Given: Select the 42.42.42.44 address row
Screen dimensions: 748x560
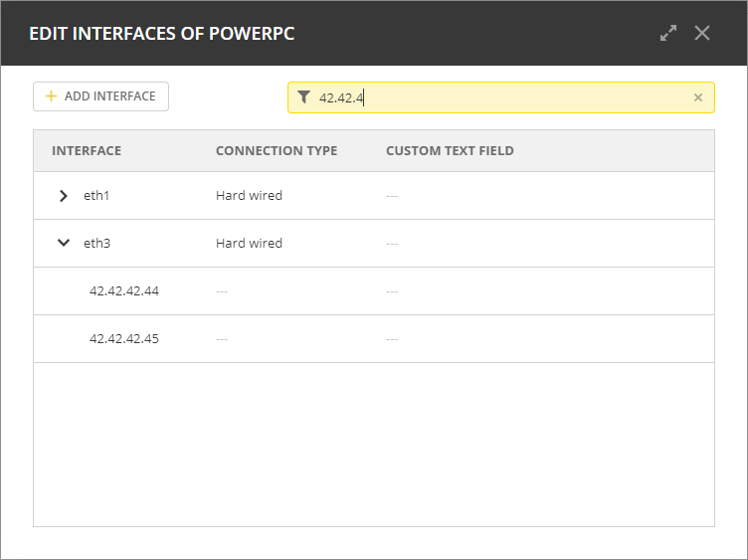Looking at the screenshot, I should 124,291.
